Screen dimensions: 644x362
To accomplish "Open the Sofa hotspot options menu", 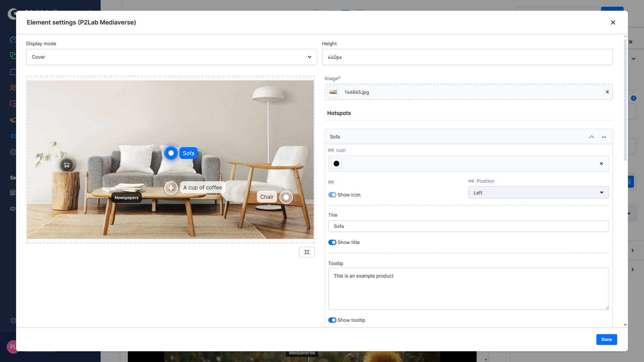I will pos(604,137).
